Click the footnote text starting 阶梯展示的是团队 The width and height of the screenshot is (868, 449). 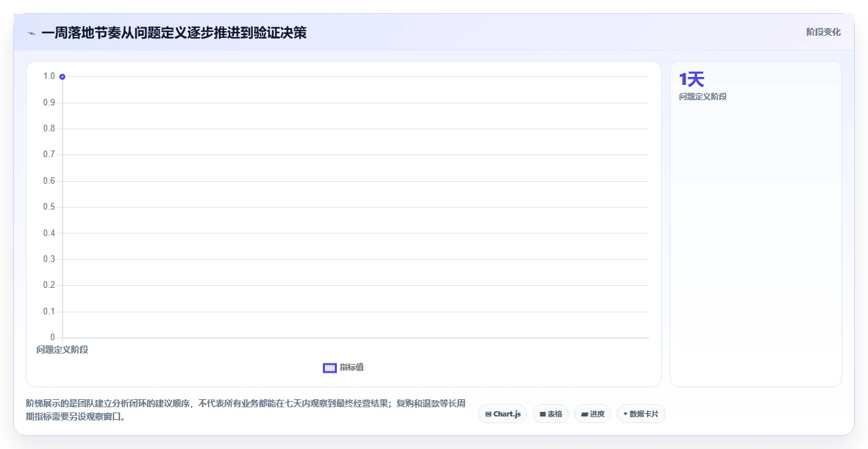coord(245,410)
